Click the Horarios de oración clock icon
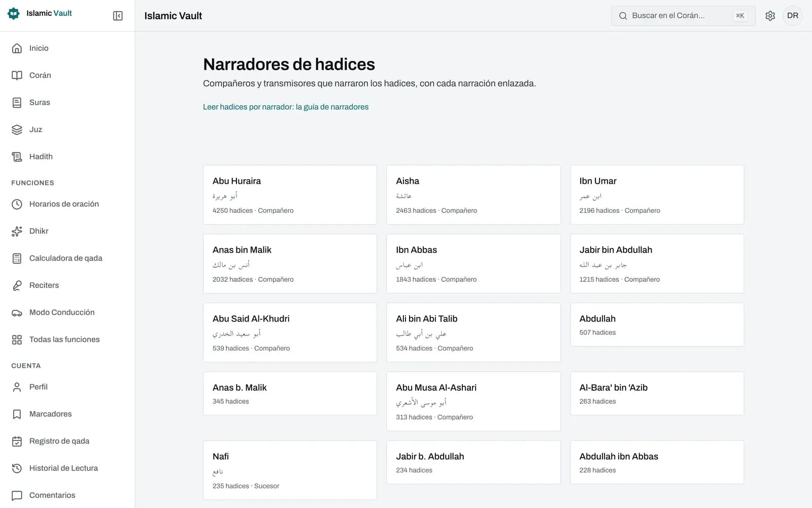 pyautogui.click(x=17, y=204)
